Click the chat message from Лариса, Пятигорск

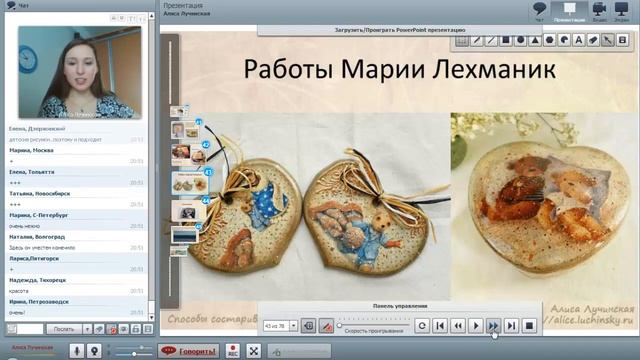click(76, 264)
